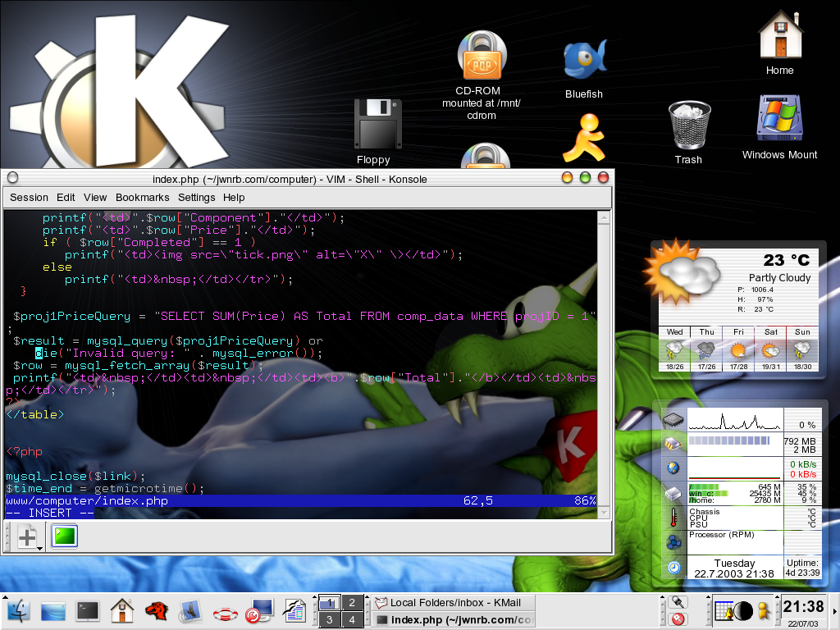Click the moon phase tray icon
Screen dimensions: 840x630
[x=743, y=611]
